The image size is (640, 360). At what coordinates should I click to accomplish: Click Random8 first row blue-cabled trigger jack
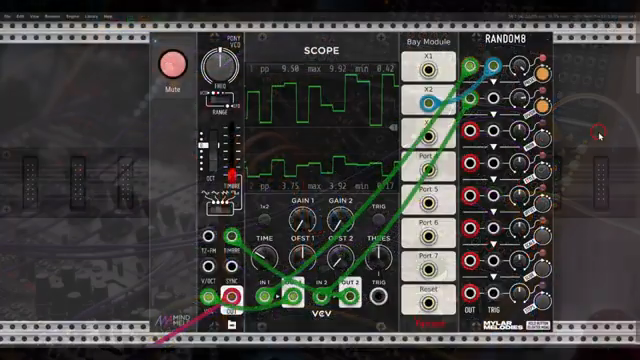(x=493, y=65)
